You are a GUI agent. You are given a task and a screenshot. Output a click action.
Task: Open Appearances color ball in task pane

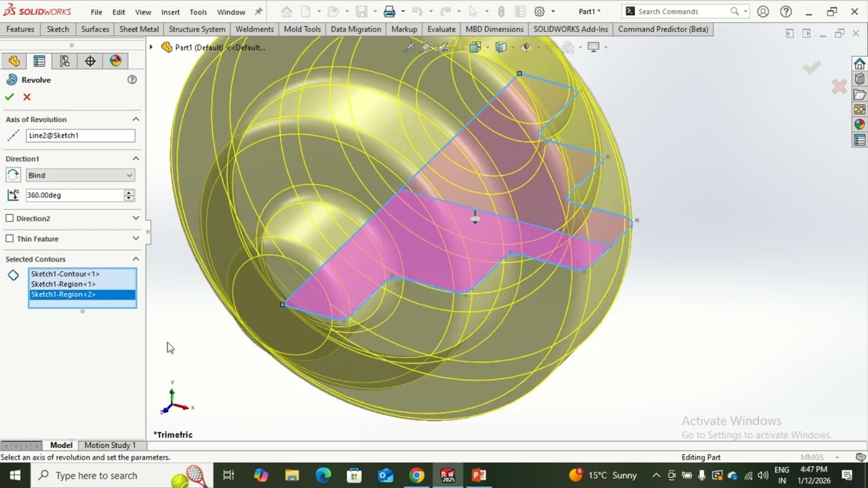tap(860, 125)
